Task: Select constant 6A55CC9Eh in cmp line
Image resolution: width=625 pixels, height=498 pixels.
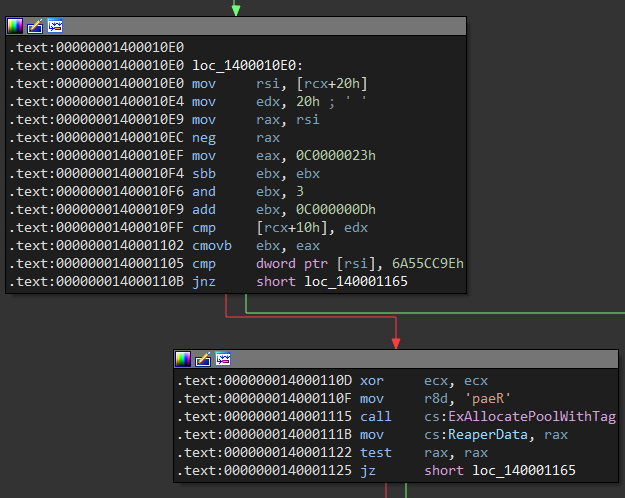Action: click(x=428, y=264)
